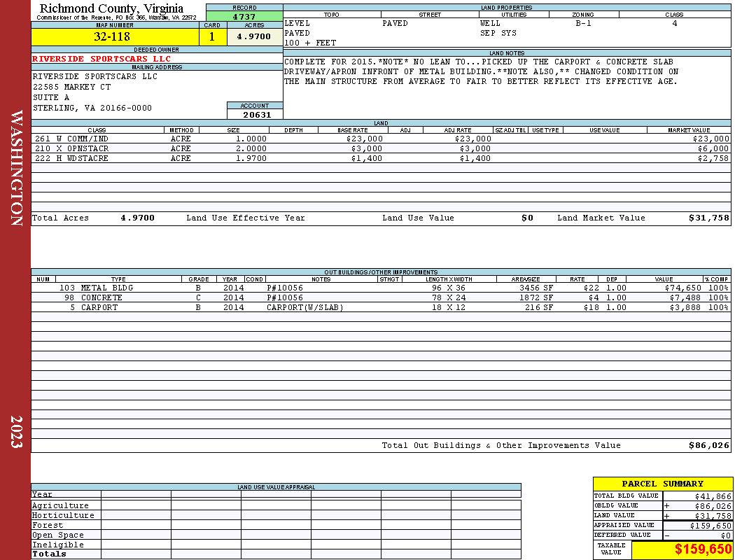
Task: Select the card number 1 cell
Action: [213, 36]
